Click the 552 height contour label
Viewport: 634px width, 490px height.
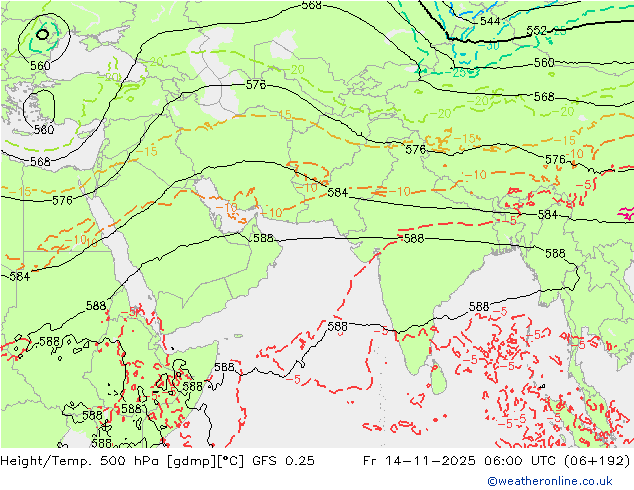click(x=537, y=31)
